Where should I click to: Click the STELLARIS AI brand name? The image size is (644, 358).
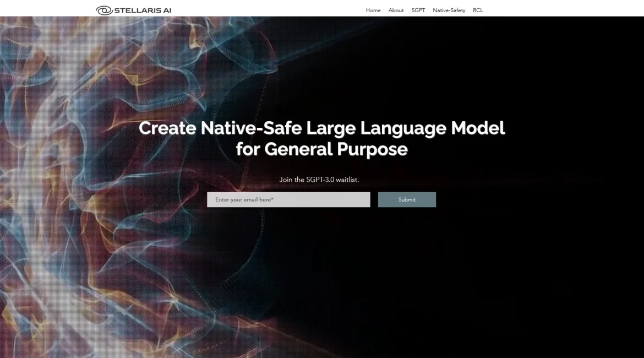click(143, 10)
